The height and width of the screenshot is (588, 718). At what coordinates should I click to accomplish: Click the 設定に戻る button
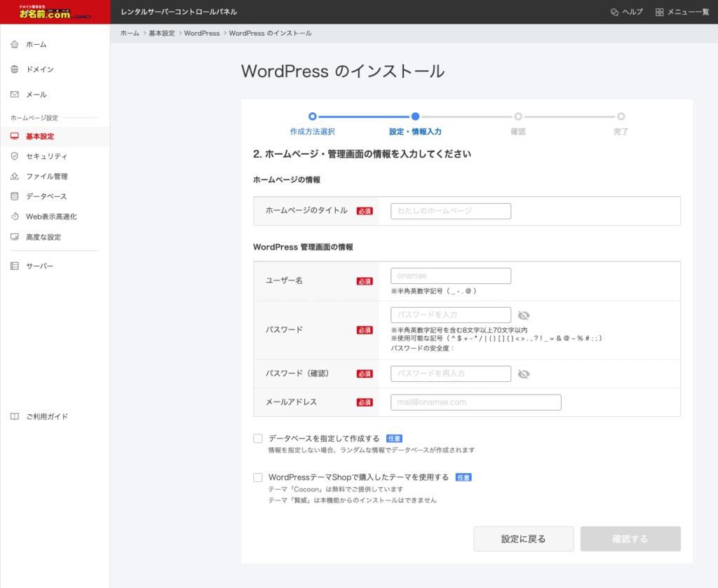click(x=523, y=538)
